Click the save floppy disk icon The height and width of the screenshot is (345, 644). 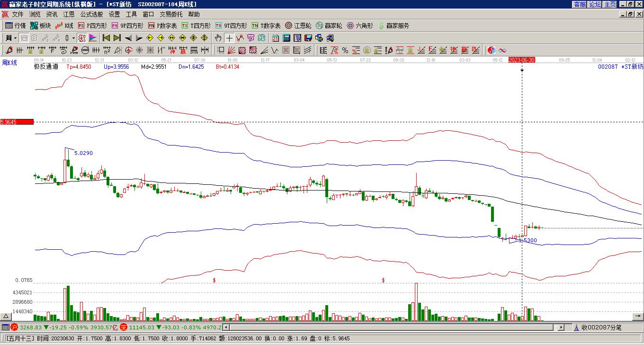coord(308,38)
